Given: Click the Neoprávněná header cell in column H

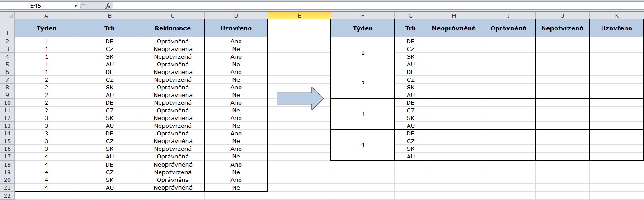Looking at the screenshot, I should [454, 28].
